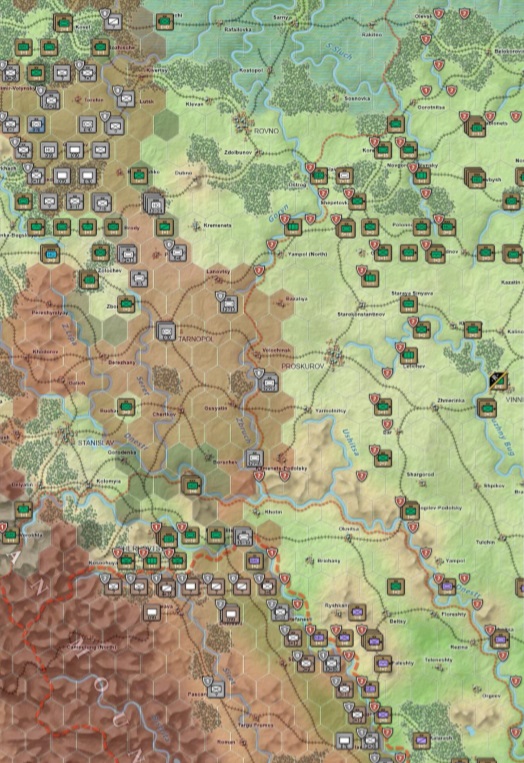Select the purple unit west of Yampol on Dnestr
This screenshot has height=763, width=524.
click(x=447, y=586)
